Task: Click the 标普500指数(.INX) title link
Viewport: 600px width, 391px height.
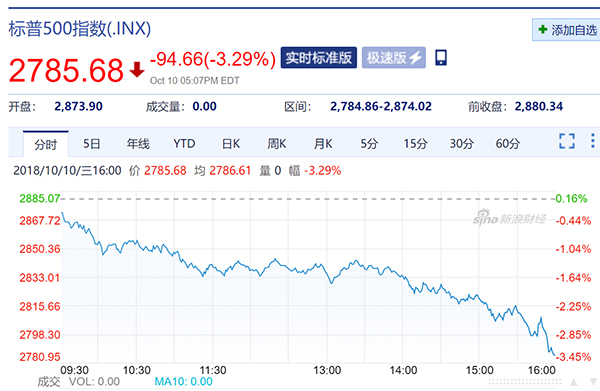Action: coord(80,29)
